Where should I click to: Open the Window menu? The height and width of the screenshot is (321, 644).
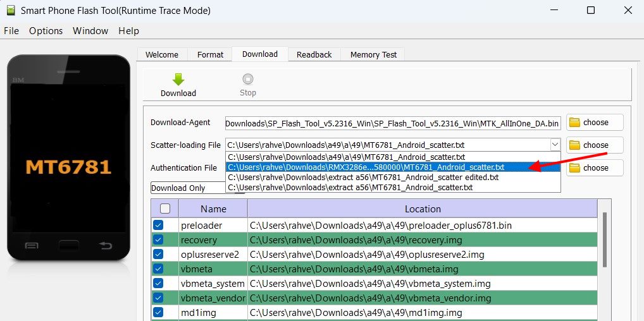coord(90,31)
